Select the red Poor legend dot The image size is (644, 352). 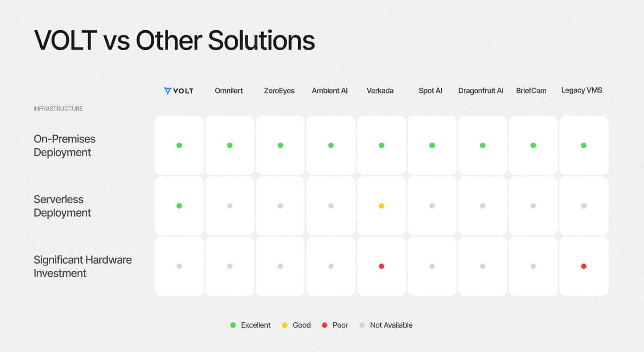point(325,325)
